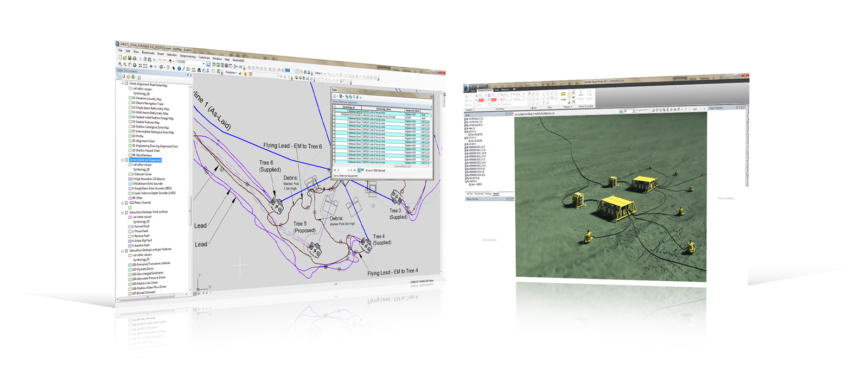868x380 pixels.
Task: Select the Identify blue info tool
Action: point(179,68)
